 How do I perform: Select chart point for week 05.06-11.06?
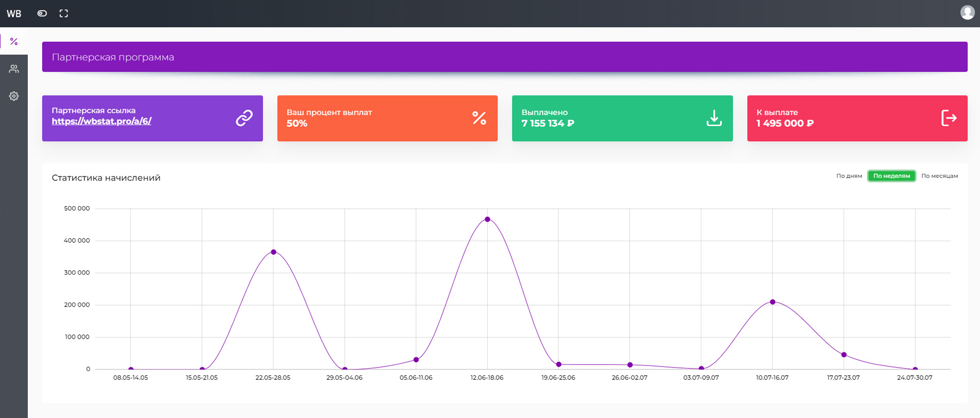coord(416,360)
